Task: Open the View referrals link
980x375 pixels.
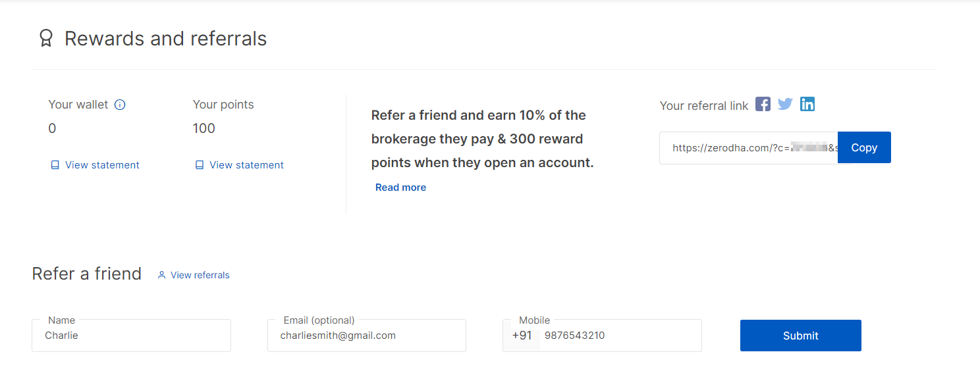Action: 200,275
